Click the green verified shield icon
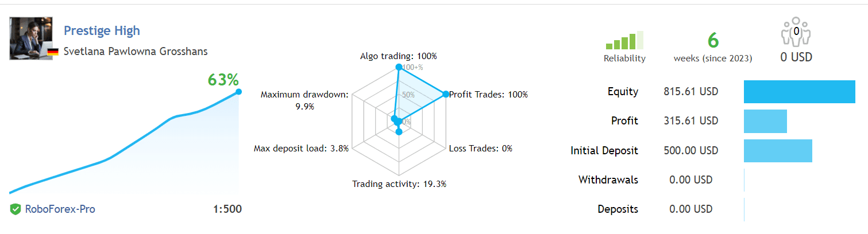The width and height of the screenshot is (868, 234). click(x=16, y=209)
